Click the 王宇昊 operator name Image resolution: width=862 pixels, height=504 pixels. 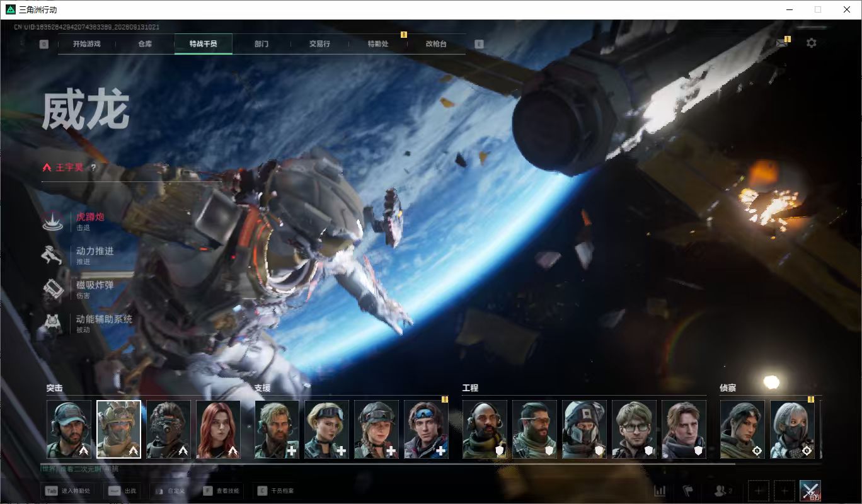click(69, 168)
